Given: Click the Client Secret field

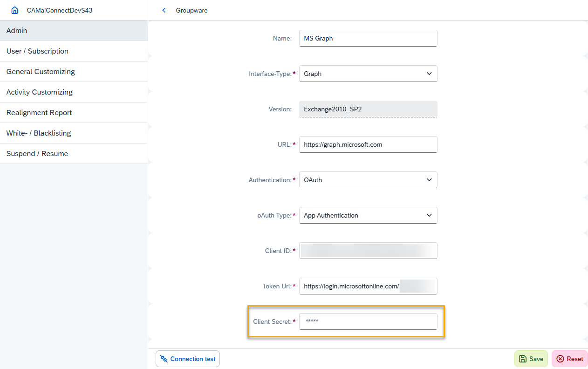Looking at the screenshot, I should [368, 321].
